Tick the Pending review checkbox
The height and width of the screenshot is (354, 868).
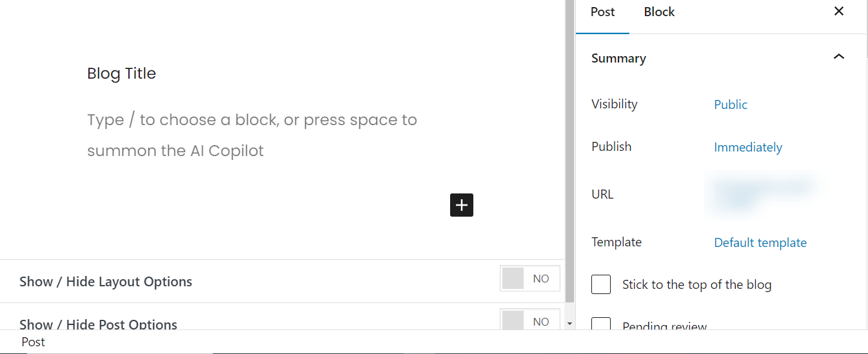[x=601, y=324]
